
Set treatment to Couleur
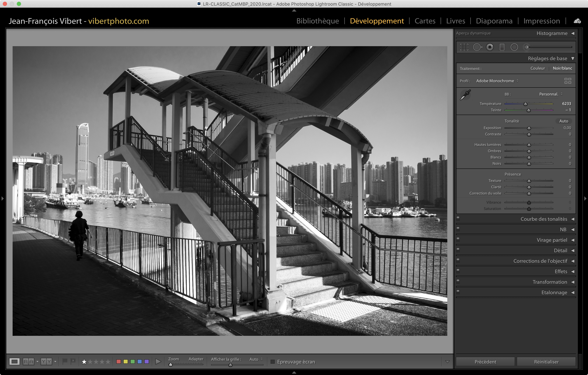point(537,68)
